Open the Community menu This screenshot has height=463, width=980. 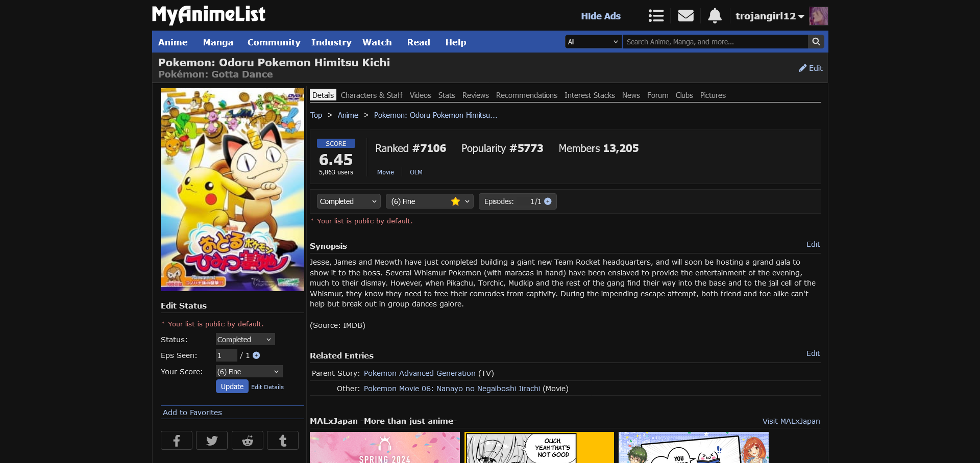pos(274,42)
